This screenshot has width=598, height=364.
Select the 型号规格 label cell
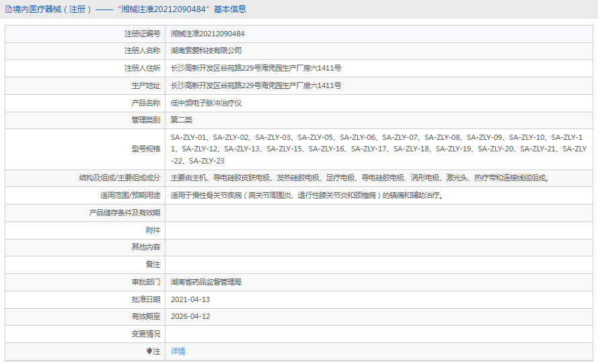(85, 149)
